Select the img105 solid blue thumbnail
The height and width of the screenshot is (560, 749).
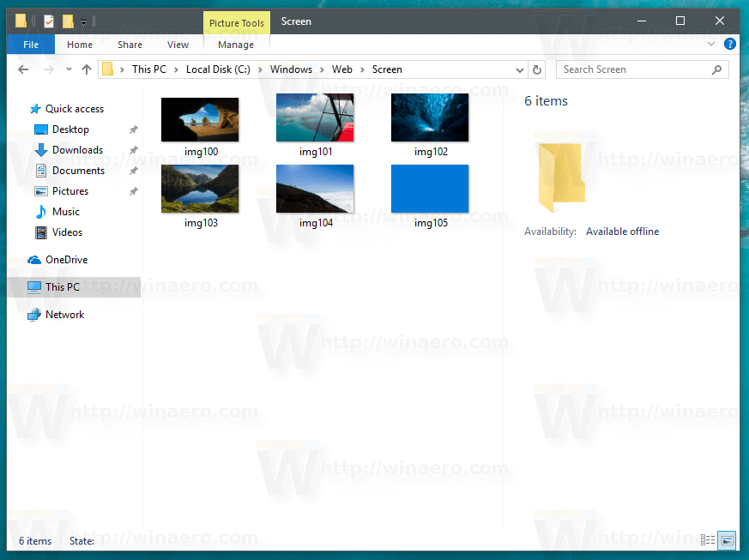(x=430, y=189)
